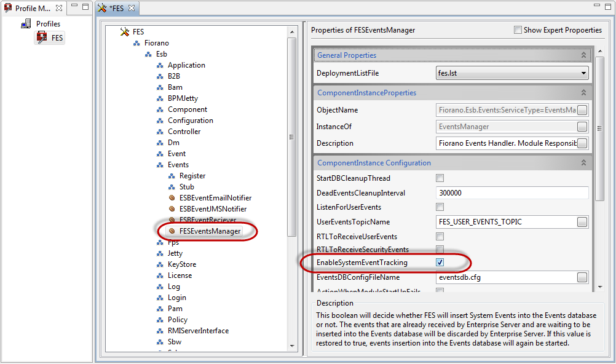Click tree scrollbar down arrow
The width and height of the screenshot is (616, 364).
coord(292,346)
